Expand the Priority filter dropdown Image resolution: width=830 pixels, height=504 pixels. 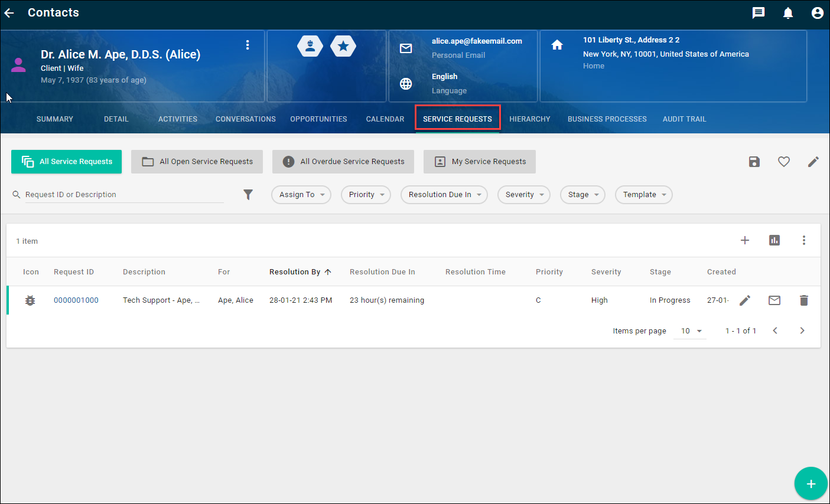[x=366, y=195]
